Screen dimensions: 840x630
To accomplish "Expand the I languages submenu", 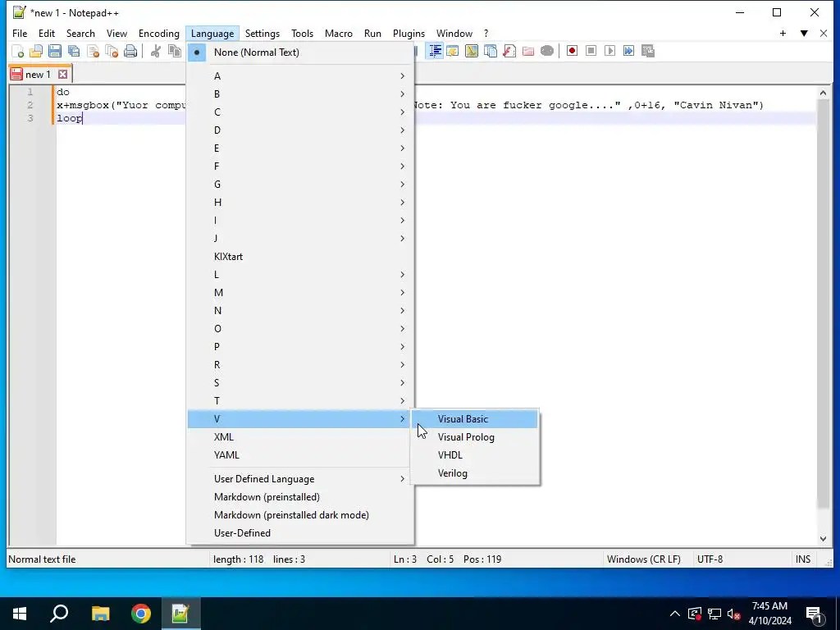I will [300, 220].
